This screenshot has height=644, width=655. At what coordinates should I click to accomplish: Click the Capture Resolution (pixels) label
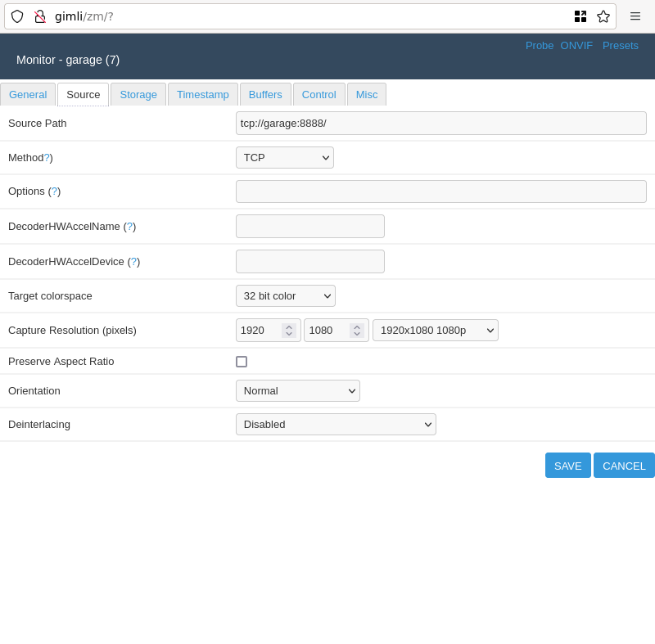coord(72,331)
